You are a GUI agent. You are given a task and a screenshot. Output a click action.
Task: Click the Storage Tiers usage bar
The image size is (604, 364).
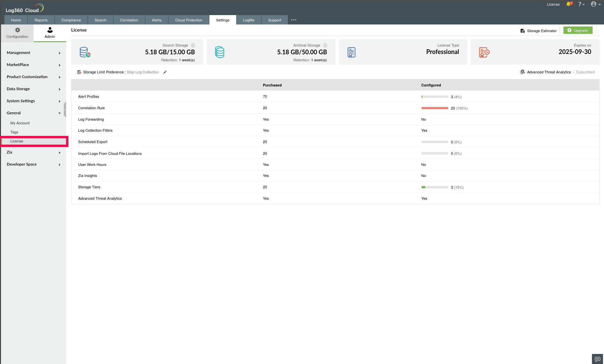(435, 187)
